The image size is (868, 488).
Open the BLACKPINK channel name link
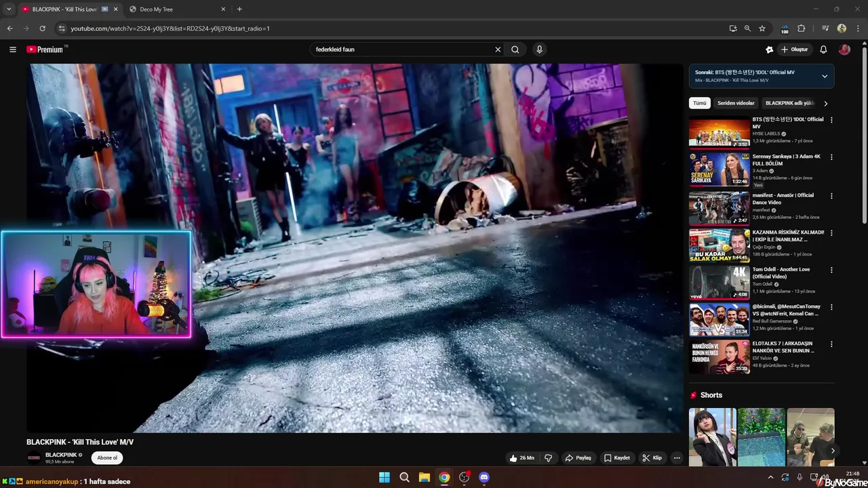click(61, 455)
